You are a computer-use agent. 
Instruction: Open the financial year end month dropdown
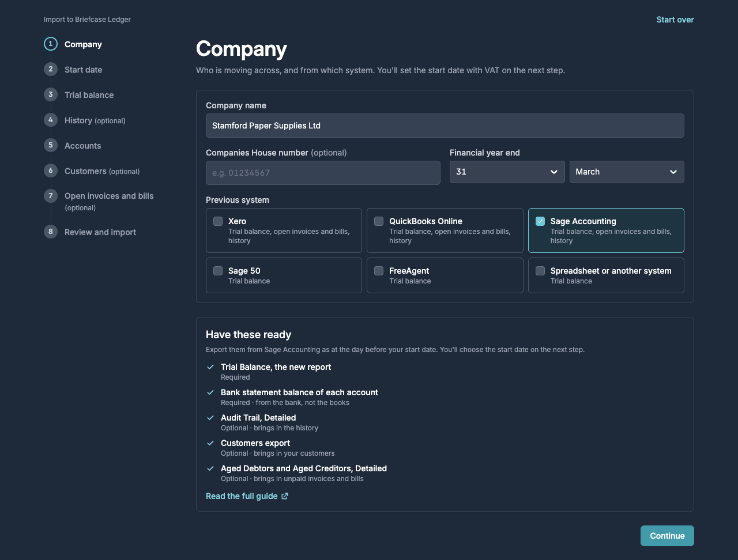point(627,172)
